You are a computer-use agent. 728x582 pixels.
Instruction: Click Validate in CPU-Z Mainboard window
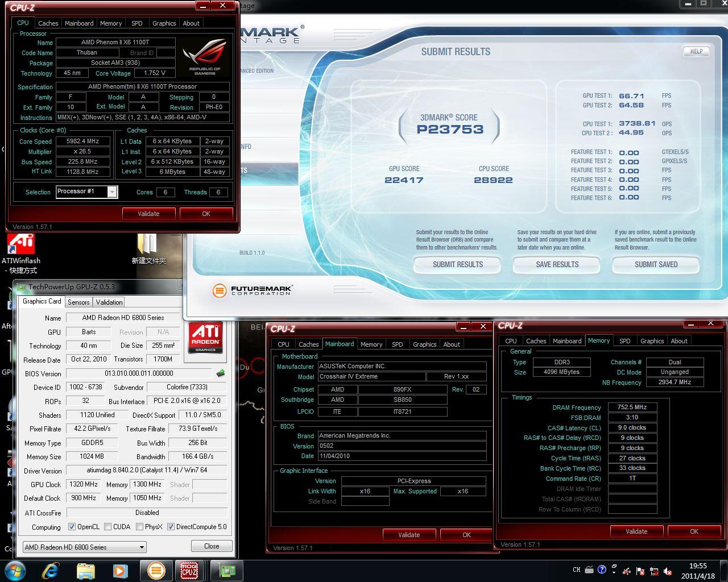(409, 535)
